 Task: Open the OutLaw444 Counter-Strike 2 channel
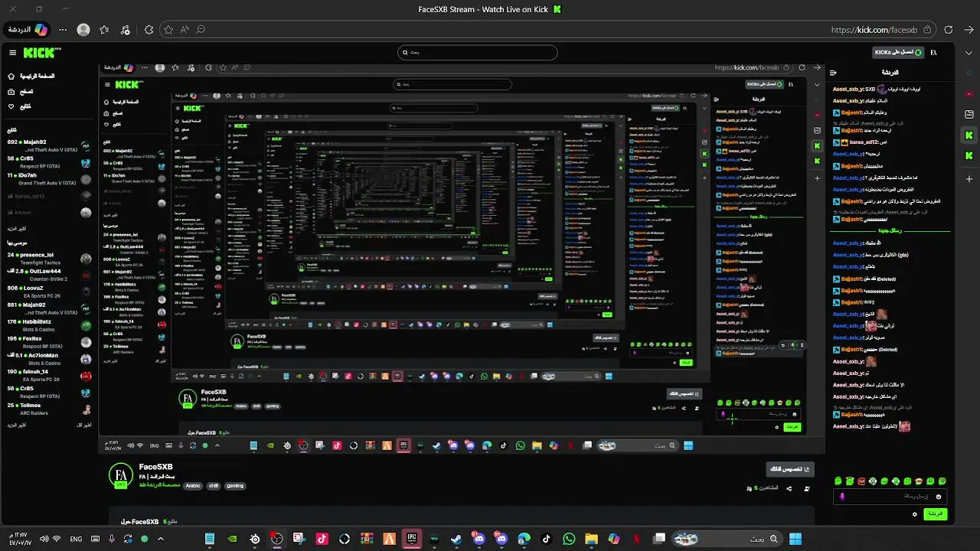[49, 275]
